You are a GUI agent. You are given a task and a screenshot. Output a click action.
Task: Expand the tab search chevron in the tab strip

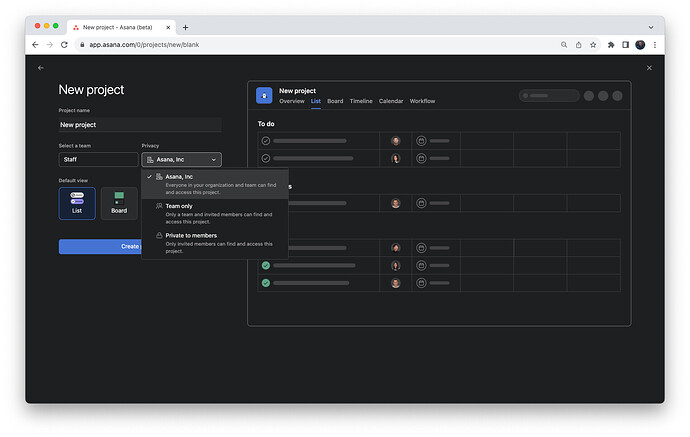(651, 27)
